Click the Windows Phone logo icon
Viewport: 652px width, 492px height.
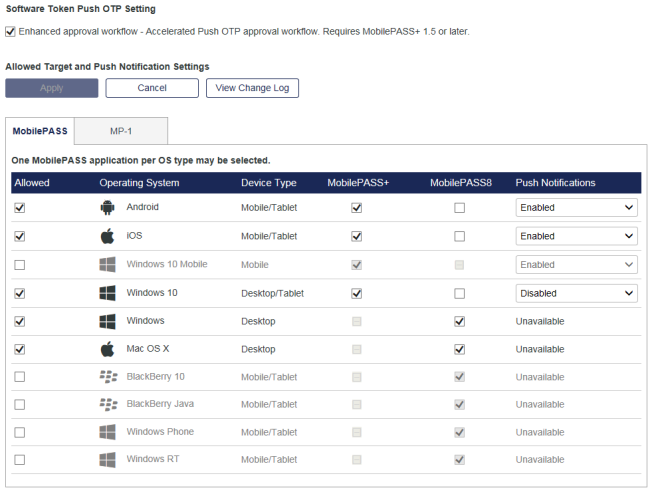(107, 432)
